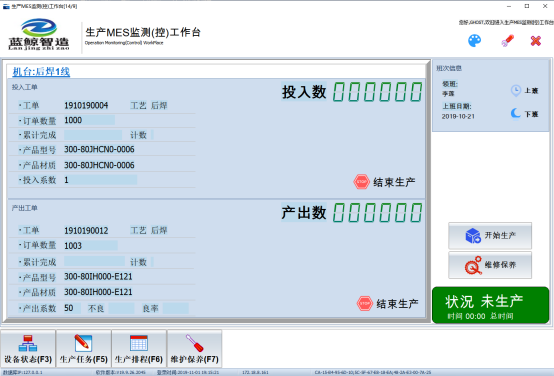The image size is (554, 376).
Task: Click the 维修保养 button
Action: pos(490,265)
